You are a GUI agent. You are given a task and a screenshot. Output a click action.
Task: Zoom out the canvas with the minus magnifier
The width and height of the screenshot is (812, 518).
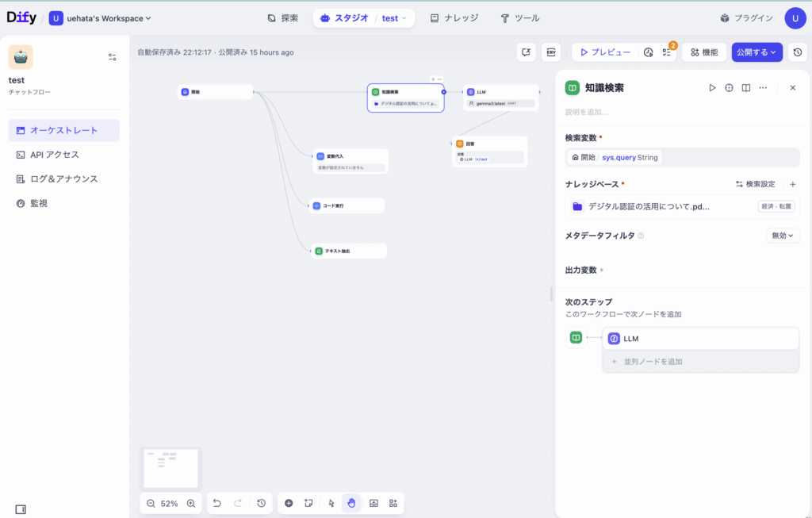[x=151, y=504]
